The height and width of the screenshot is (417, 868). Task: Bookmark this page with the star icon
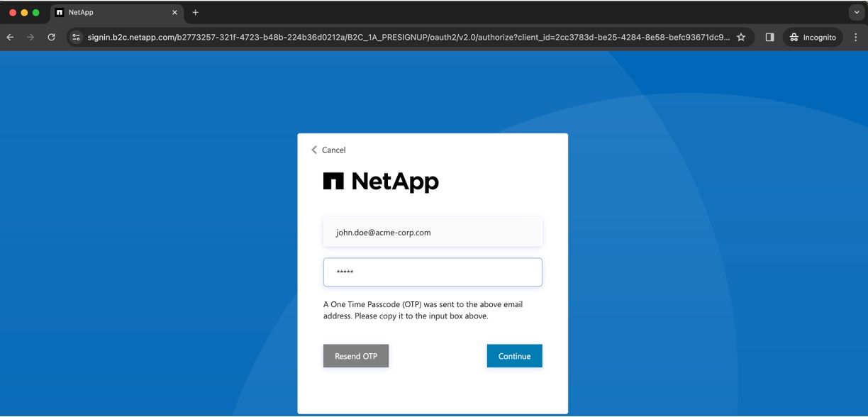pyautogui.click(x=741, y=37)
